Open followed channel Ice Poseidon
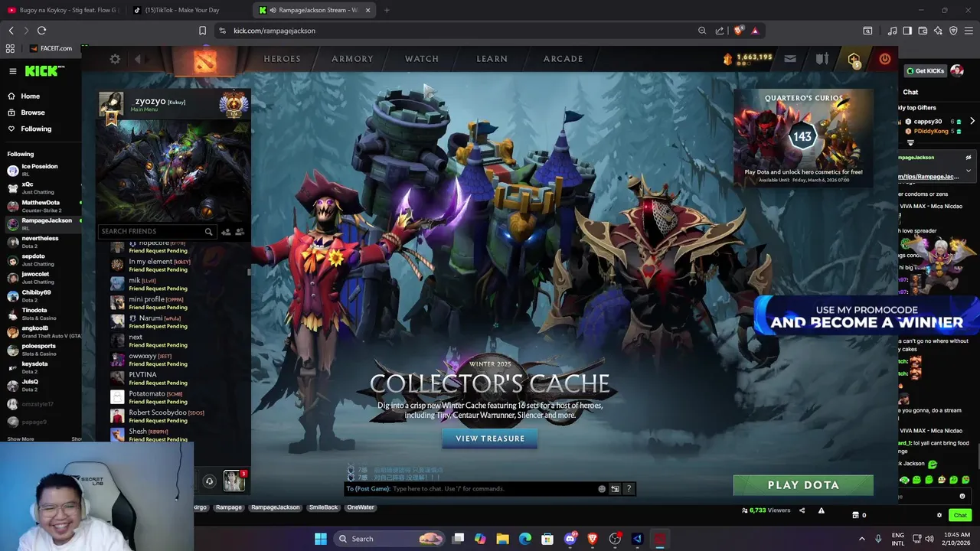Image resolution: width=980 pixels, height=551 pixels. click(41, 170)
